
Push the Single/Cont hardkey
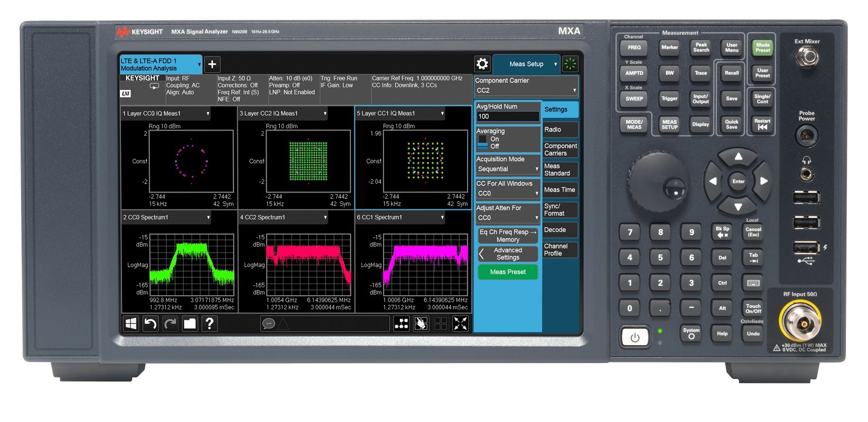click(762, 98)
